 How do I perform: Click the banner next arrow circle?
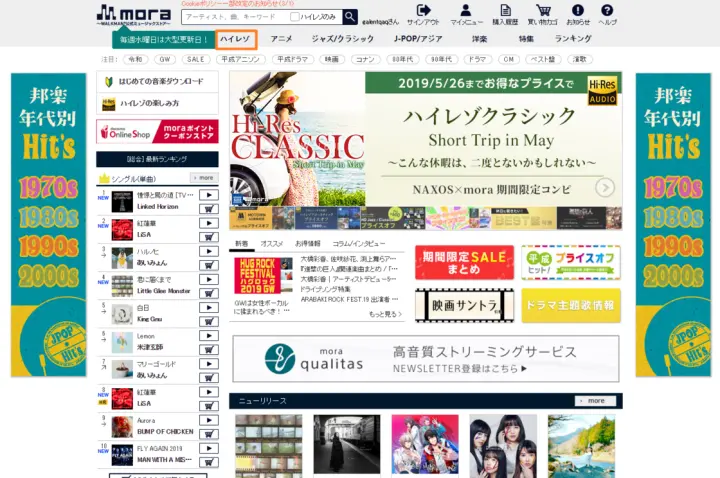tap(605, 188)
